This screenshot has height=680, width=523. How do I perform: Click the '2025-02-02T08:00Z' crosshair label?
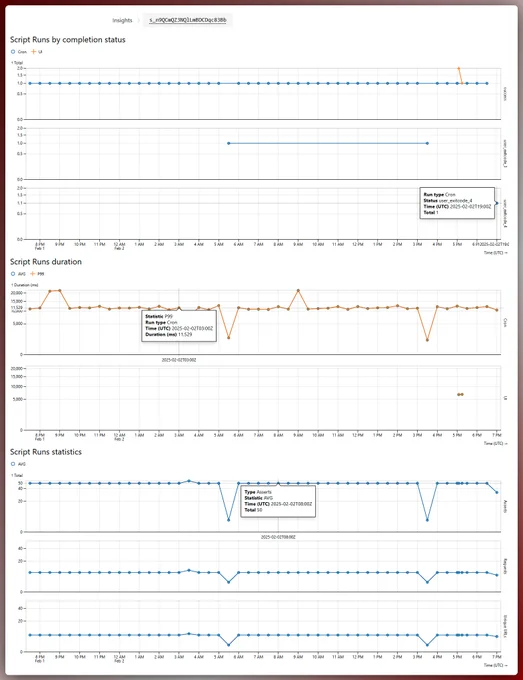278,537
